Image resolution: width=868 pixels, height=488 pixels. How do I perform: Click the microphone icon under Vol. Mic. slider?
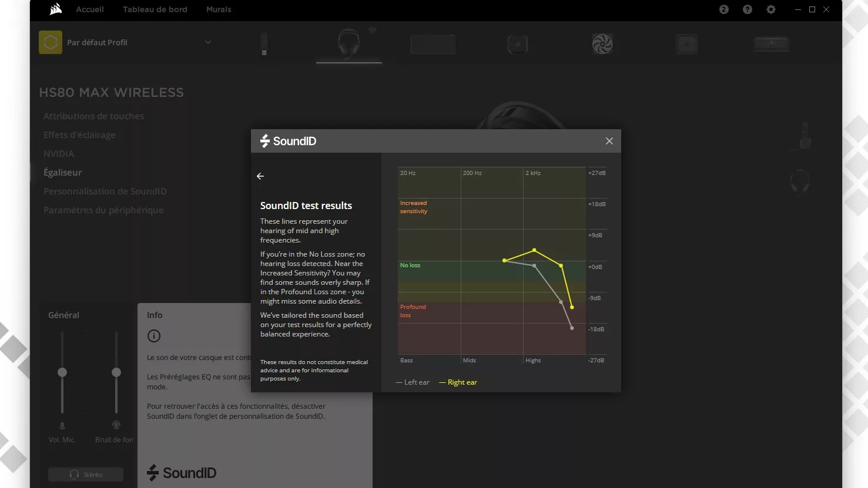pos(62,426)
